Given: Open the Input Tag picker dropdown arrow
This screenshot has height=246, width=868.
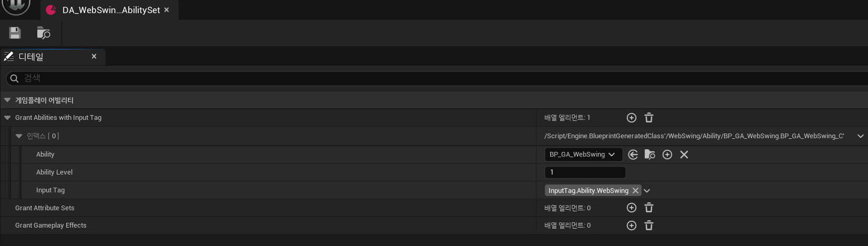Looking at the screenshot, I should [647, 191].
